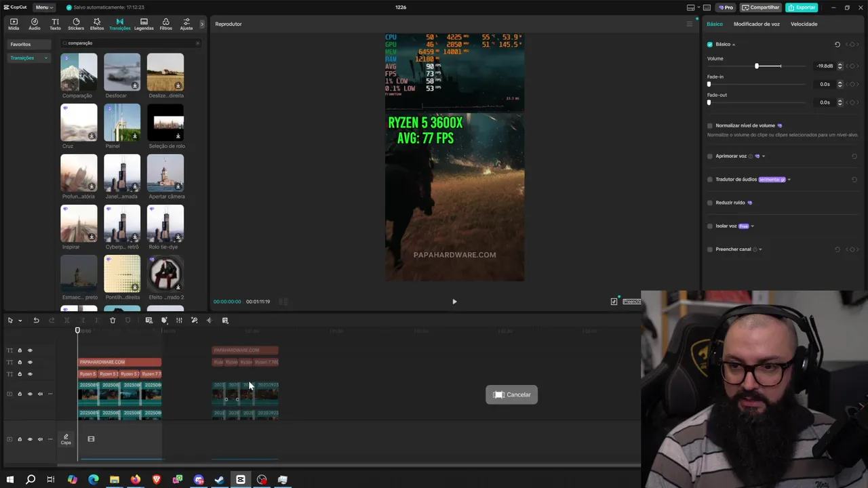The image size is (868, 488).
Task: Open the Stickers panel
Action: pyautogui.click(x=76, y=24)
